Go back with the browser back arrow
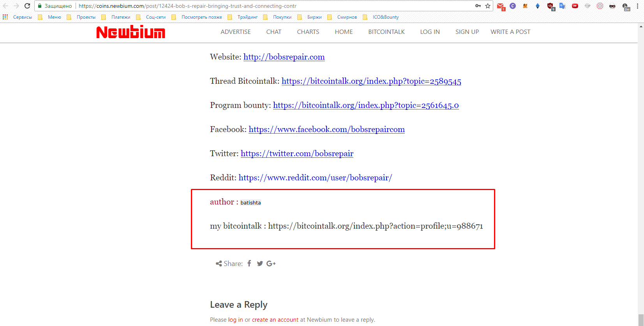 (5, 6)
